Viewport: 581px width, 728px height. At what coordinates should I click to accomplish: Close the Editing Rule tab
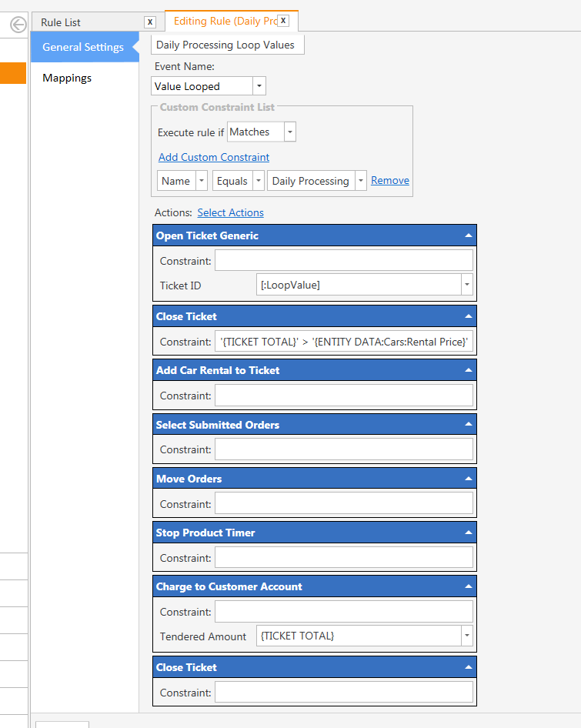pos(283,21)
